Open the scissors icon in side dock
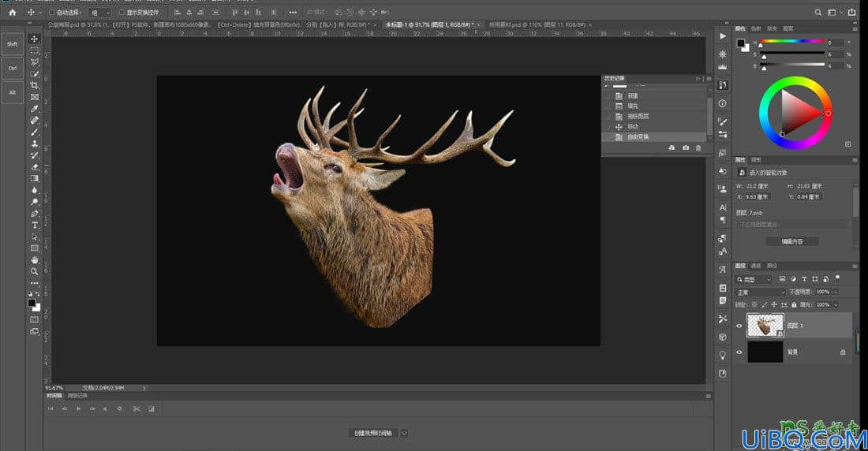 pyautogui.click(x=722, y=319)
